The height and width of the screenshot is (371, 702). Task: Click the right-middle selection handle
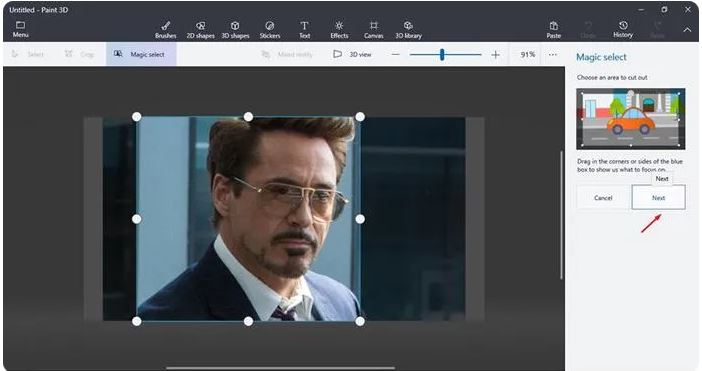(x=360, y=219)
